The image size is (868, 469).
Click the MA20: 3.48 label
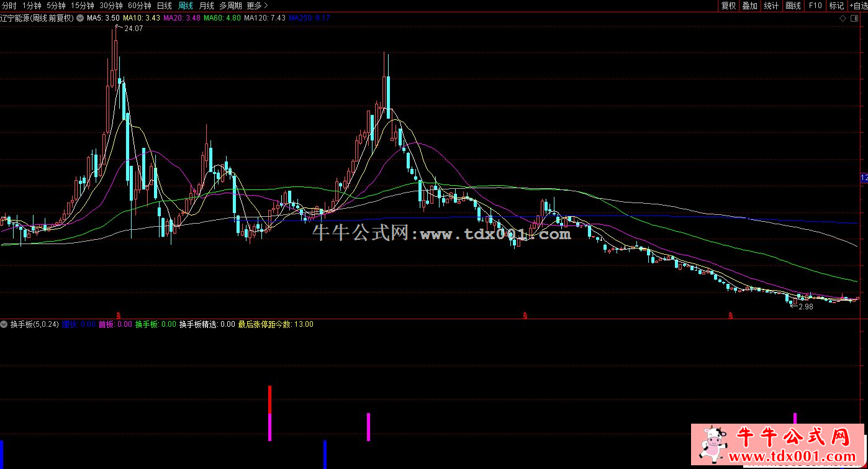pos(182,18)
